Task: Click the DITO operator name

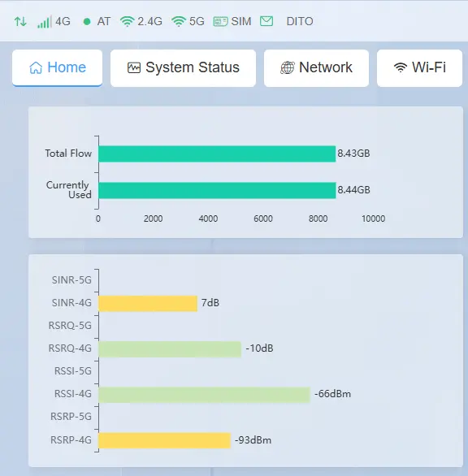Action: click(x=300, y=22)
